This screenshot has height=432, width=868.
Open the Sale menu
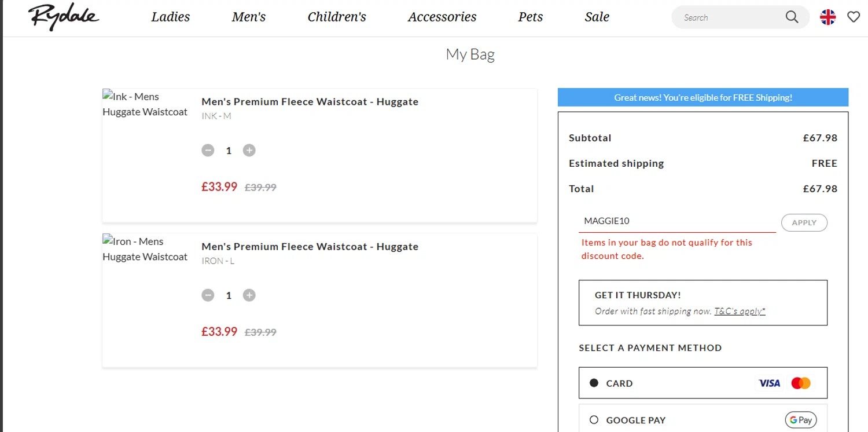tap(597, 17)
